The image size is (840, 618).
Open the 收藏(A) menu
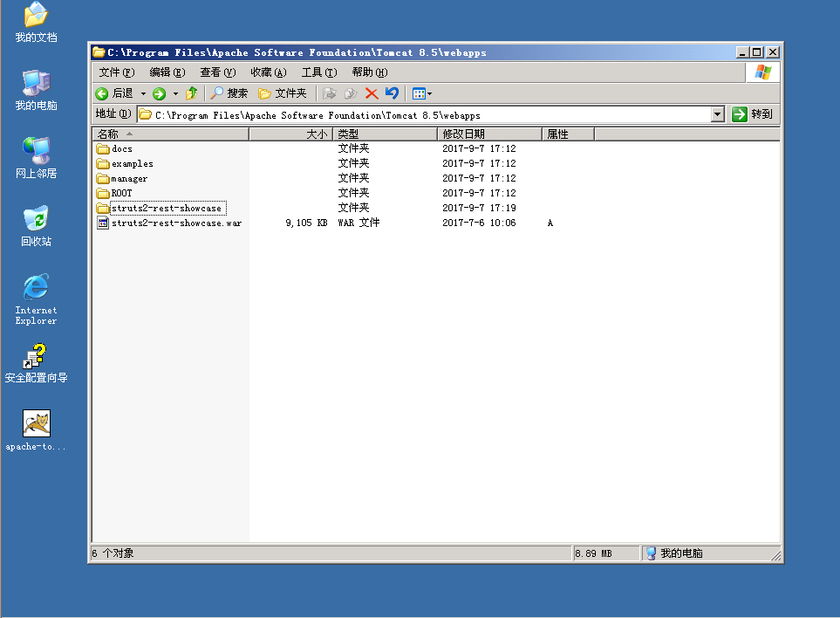(269, 72)
